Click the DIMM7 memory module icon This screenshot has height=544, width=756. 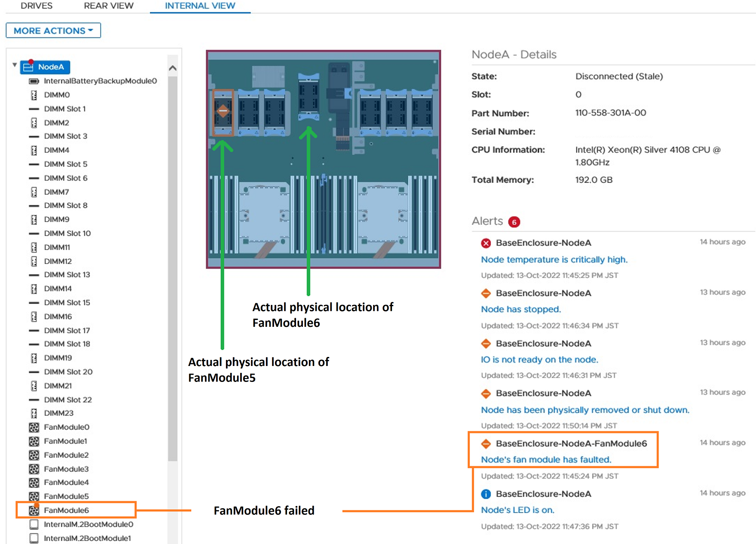coord(34,192)
